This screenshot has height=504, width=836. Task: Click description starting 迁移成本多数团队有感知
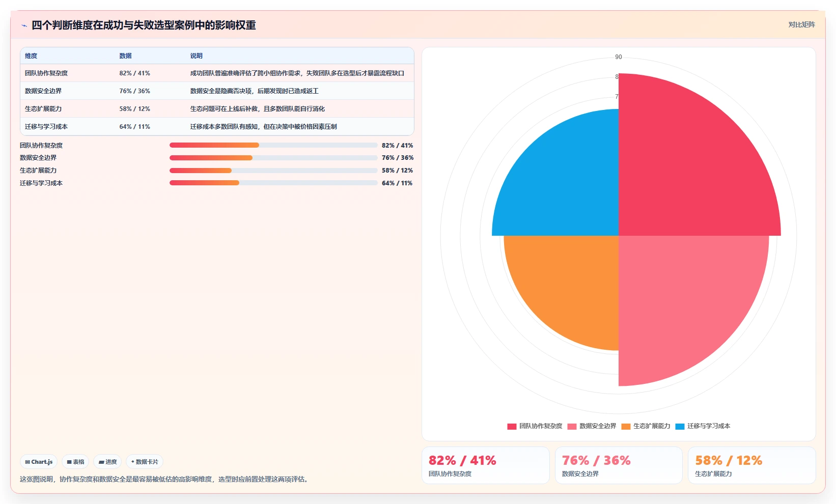(x=264, y=127)
